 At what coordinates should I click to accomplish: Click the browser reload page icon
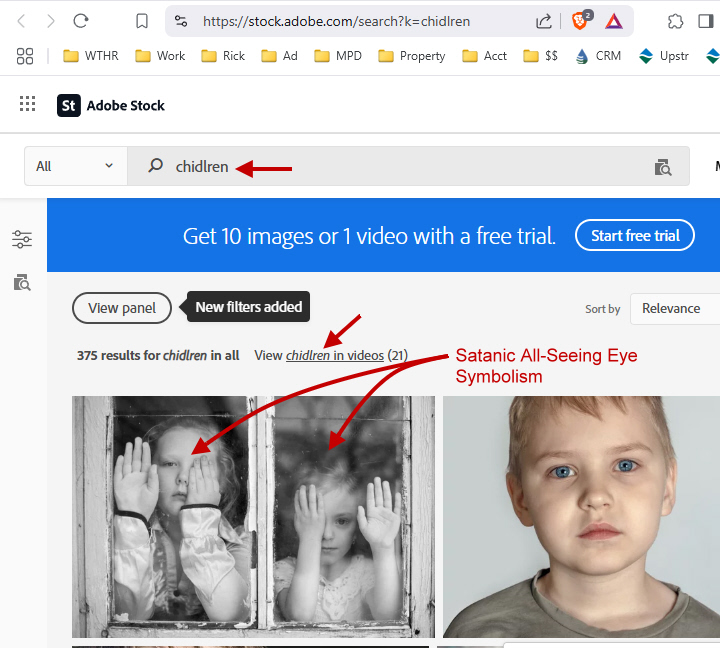coord(81,21)
